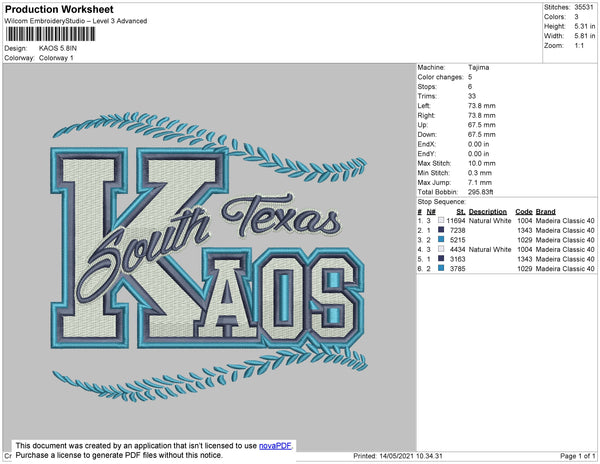The height and width of the screenshot is (464, 600).
Task: Click the Total Bobbin value '295.83ft'
Action: [481, 192]
